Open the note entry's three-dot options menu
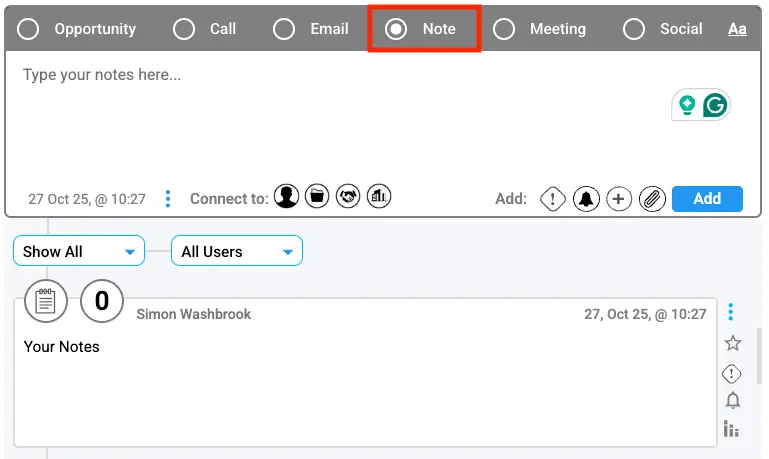The height and width of the screenshot is (459, 769). point(732,312)
